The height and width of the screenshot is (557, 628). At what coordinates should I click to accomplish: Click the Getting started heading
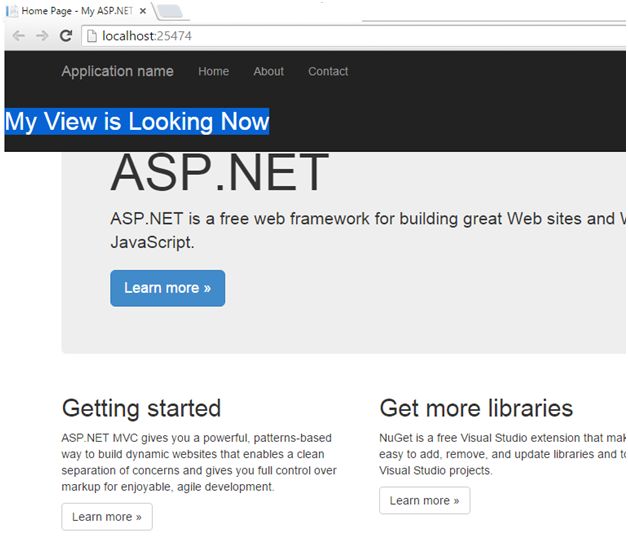coord(141,408)
